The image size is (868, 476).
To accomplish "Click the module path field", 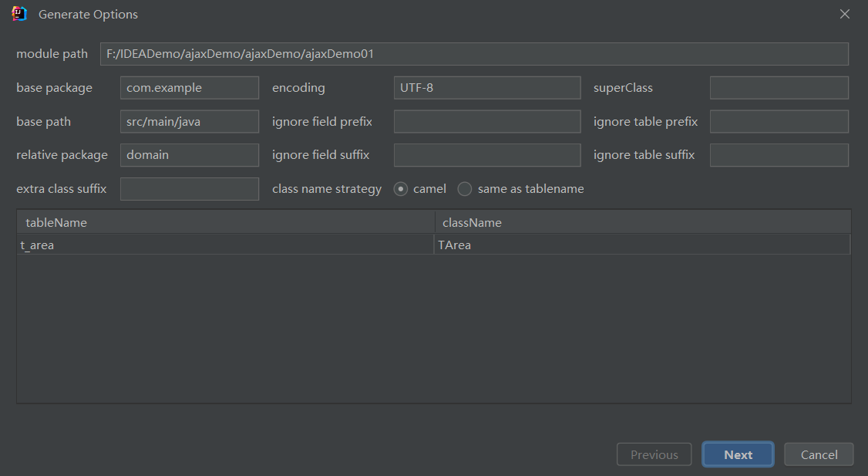I will click(474, 54).
